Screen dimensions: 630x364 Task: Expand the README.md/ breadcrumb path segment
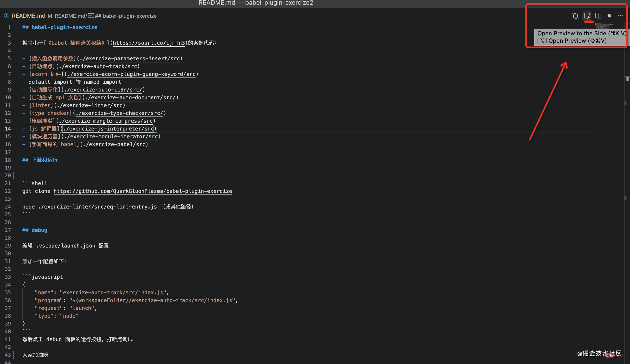pyautogui.click(x=70, y=16)
